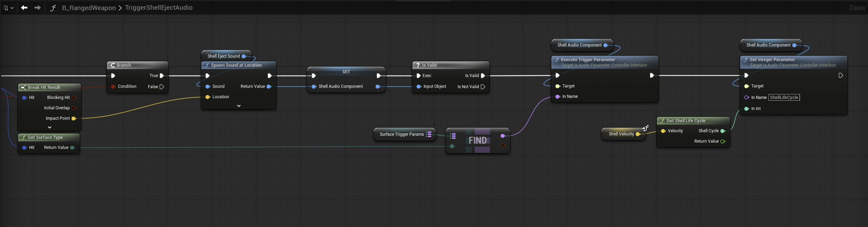Select Set Integer Parameter node header
This screenshot has width=868, height=227.
tap(794, 62)
